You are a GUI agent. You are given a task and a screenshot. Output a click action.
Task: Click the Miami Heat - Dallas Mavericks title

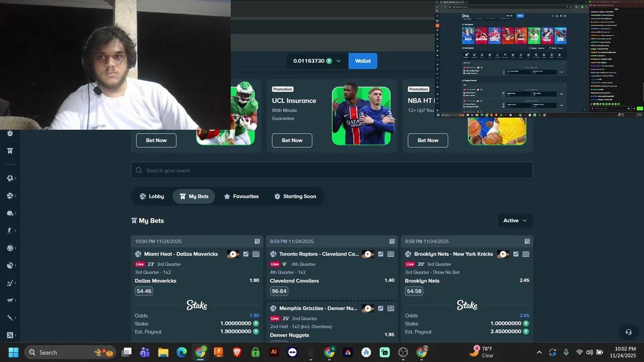tap(181, 254)
